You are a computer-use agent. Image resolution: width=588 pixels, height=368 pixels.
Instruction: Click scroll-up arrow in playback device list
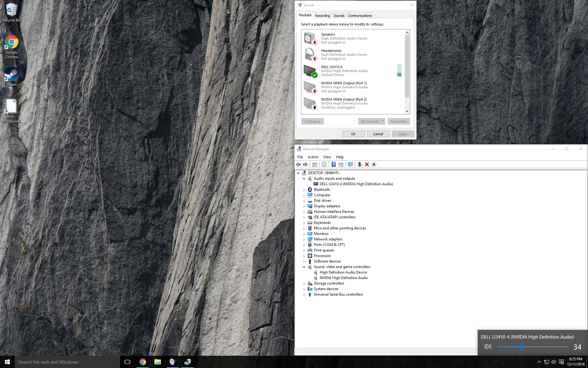point(407,33)
